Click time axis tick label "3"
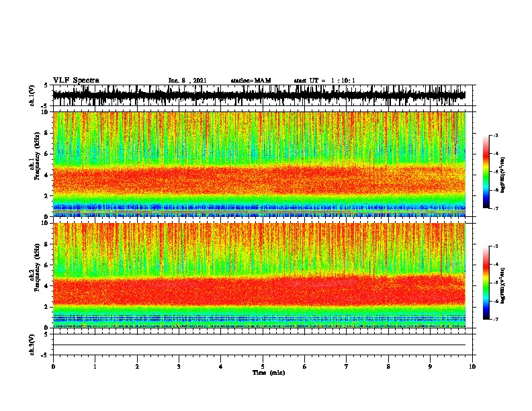Image resolution: width=532 pixels, height=411 pixels. (179, 367)
